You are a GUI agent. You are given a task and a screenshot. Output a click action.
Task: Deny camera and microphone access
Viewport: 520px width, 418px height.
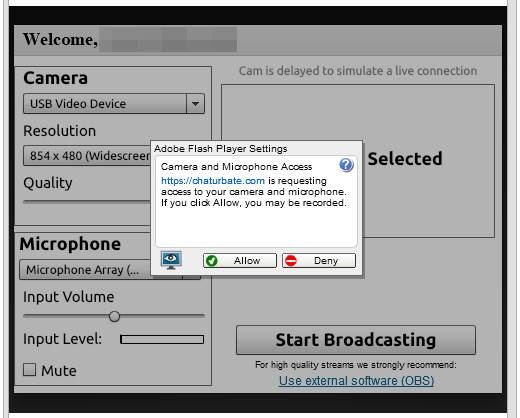click(x=319, y=260)
